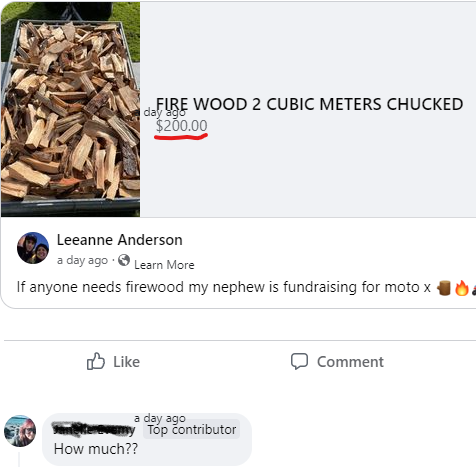Click the redacted commenter name
Viewport: 476px width, 467px height.
[94, 429]
